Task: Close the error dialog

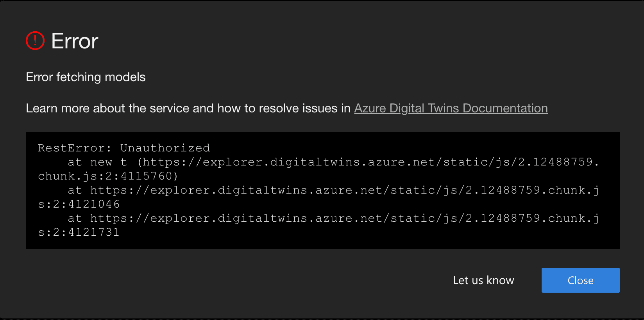Action: [580, 280]
